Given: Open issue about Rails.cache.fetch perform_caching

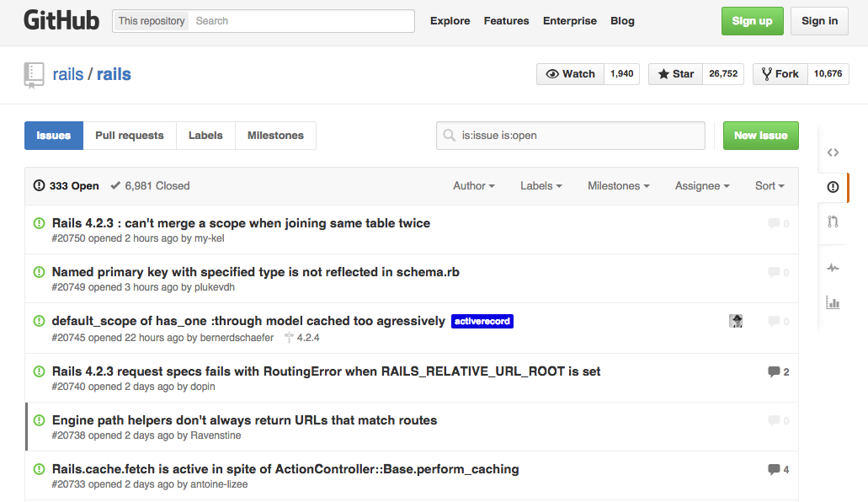Looking at the screenshot, I should pyautogui.click(x=285, y=469).
